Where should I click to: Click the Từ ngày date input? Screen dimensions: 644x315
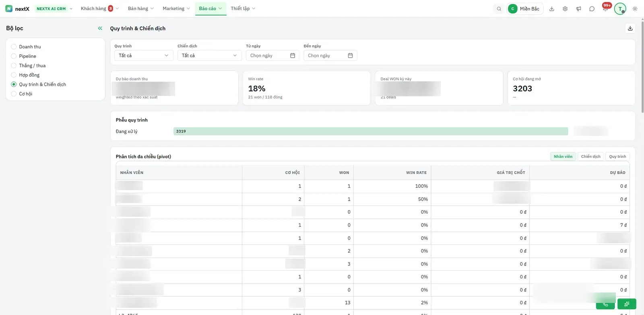[x=273, y=56]
